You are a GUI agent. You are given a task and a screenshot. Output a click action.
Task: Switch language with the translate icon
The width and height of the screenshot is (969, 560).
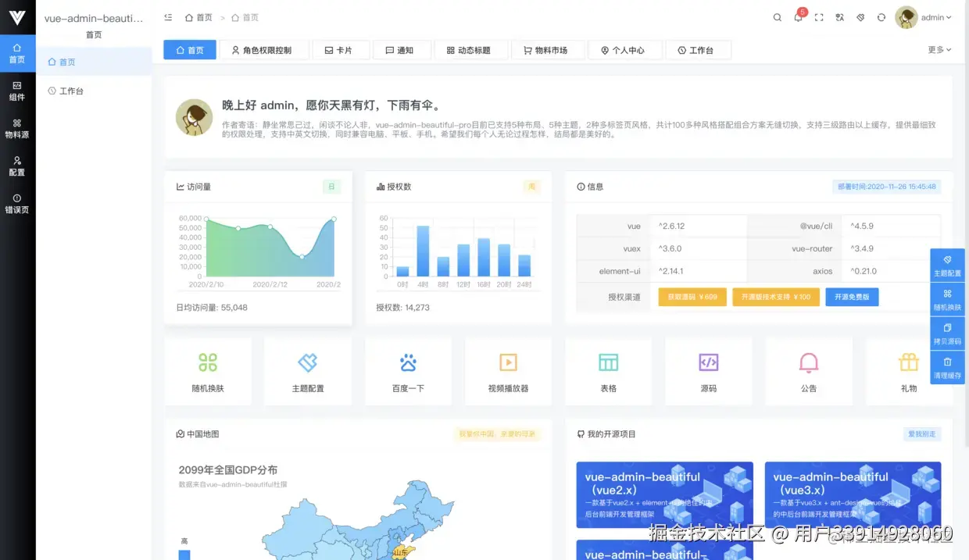840,17
